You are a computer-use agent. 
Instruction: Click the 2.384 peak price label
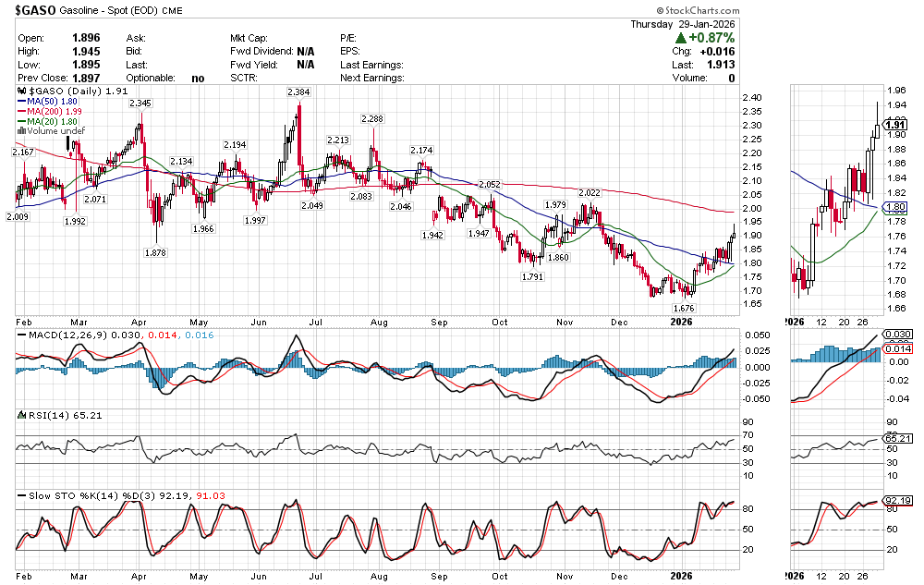click(x=298, y=92)
